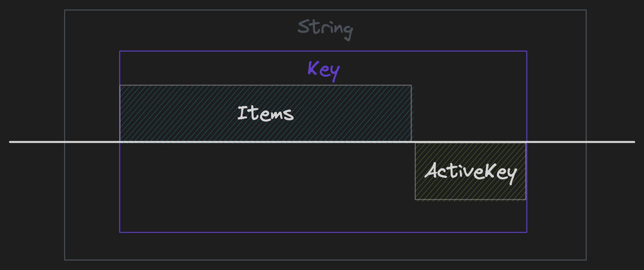The width and height of the screenshot is (644, 270).
Task: Select the right edge of Key rectangle
Action: [x=527, y=141]
